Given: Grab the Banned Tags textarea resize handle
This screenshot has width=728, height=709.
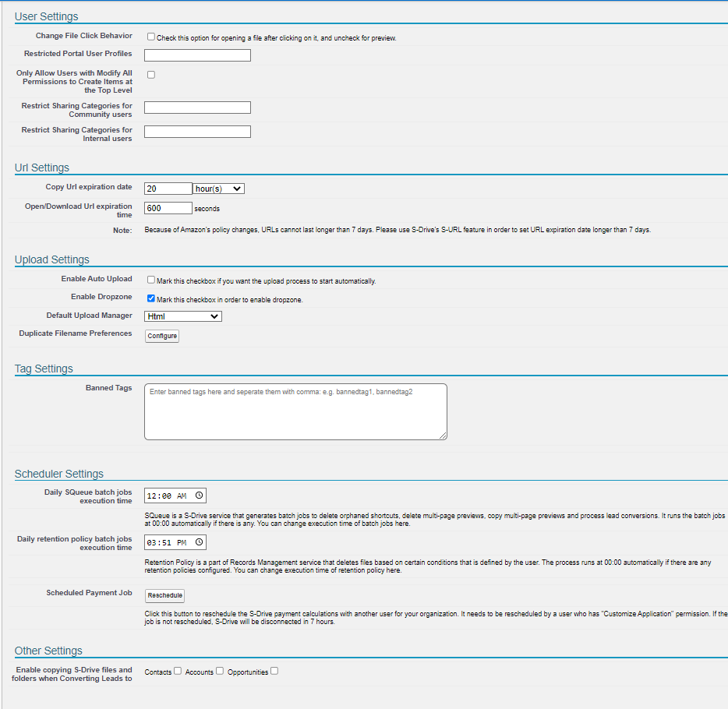Looking at the screenshot, I should (444, 436).
